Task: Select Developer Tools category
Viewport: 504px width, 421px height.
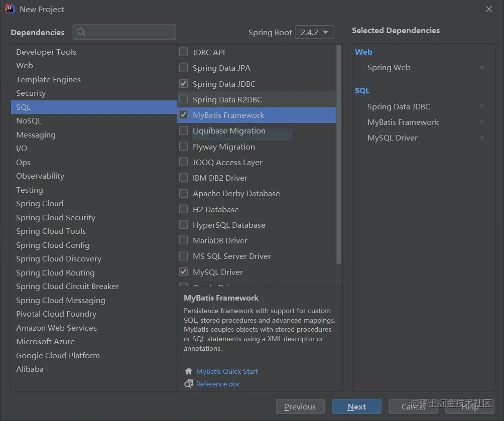Action: (x=93, y=52)
